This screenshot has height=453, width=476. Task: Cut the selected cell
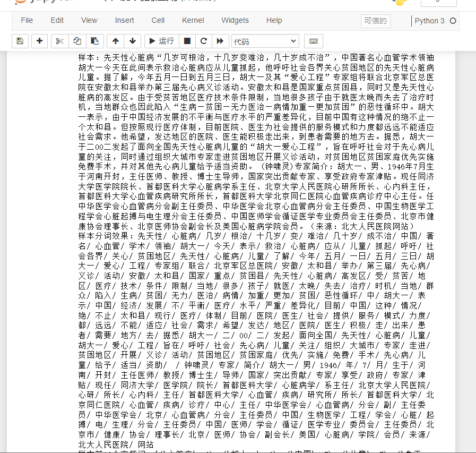[x=60, y=41]
